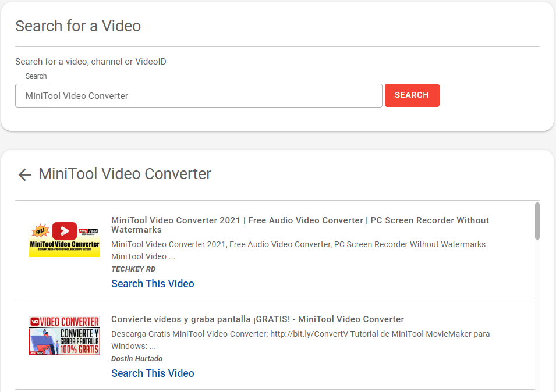The height and width of the screenshot is (392, 556).
Task: Focus the Search input field
Action: click(x=199, y=95)
